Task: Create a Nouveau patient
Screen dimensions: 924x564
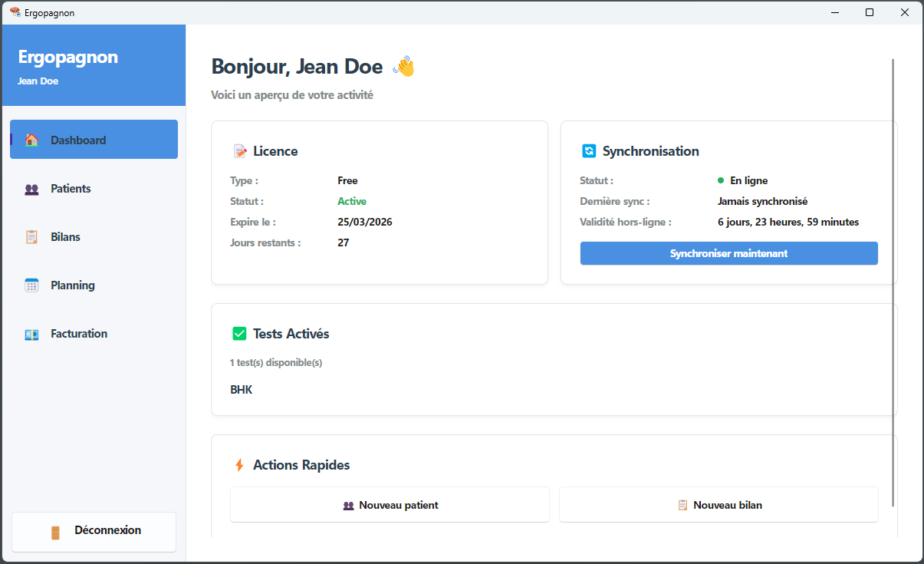Action: pos(390,505)
